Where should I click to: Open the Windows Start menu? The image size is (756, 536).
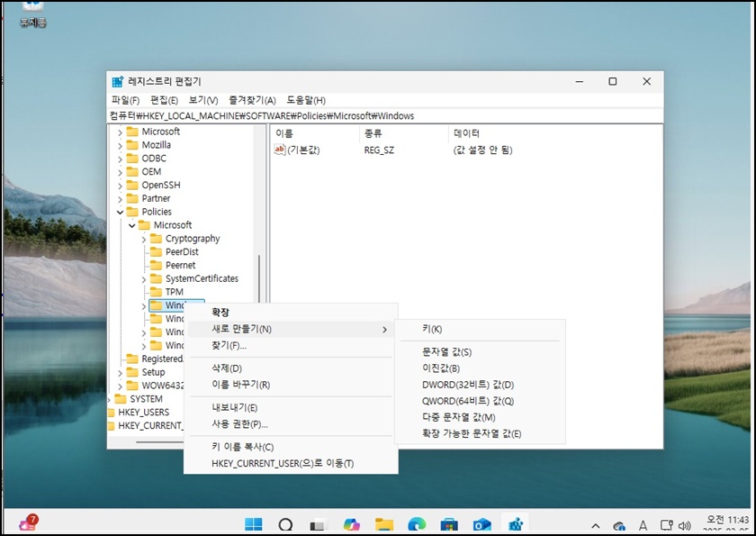point(254,524)
